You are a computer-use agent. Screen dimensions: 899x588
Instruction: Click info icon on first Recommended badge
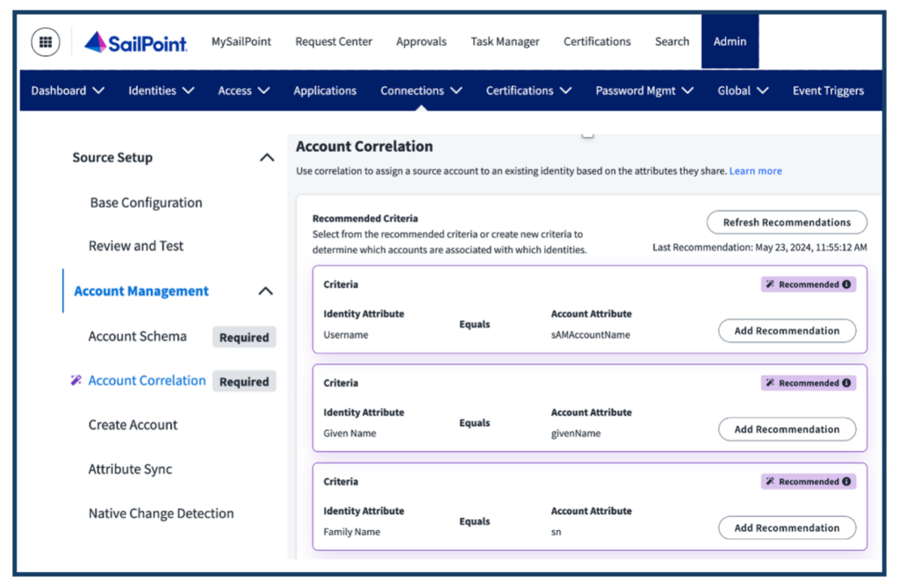[x=846, y=285]
